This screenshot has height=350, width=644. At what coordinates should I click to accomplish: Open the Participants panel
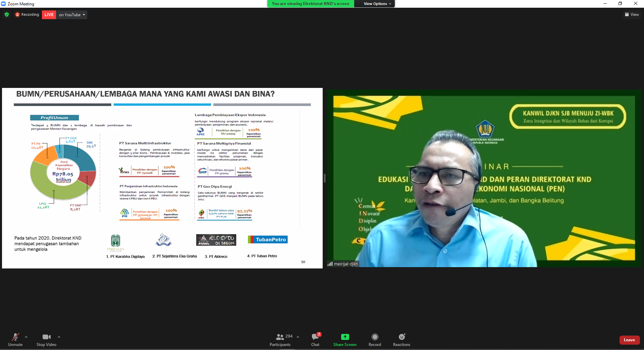(x=280, y=337)
